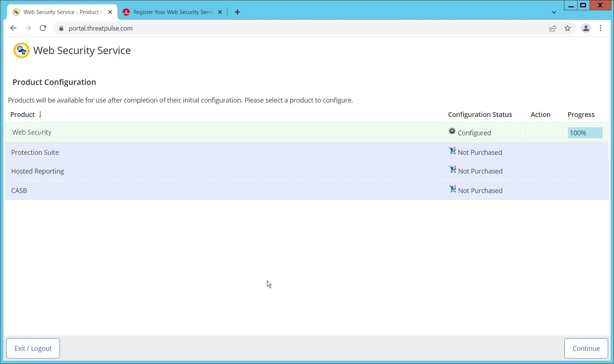
Task: Open Chrome's three-dot menu
Action: coord(600,28)
